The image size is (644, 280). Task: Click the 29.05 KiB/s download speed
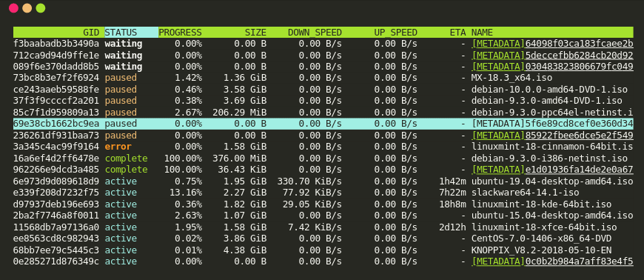(312, 204)
